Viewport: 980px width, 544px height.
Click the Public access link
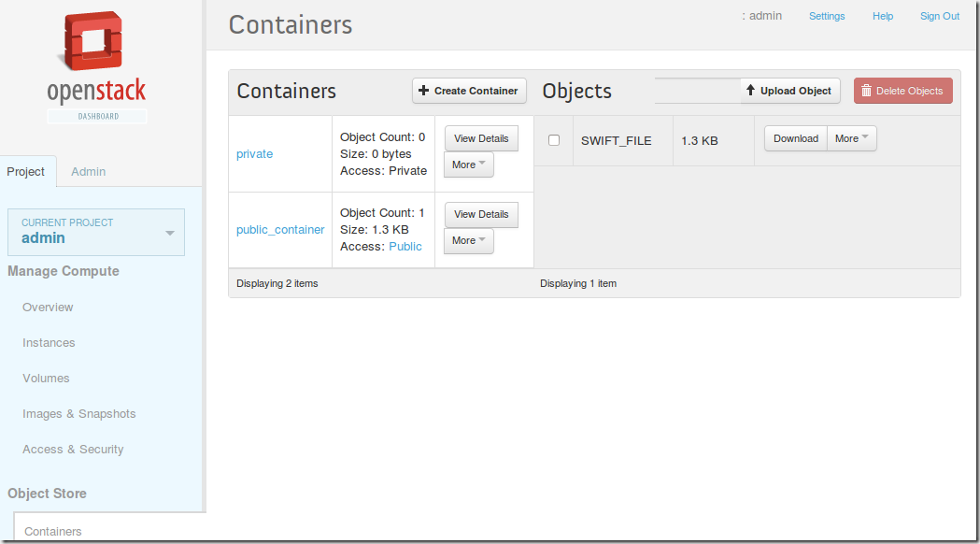[405, 247]
